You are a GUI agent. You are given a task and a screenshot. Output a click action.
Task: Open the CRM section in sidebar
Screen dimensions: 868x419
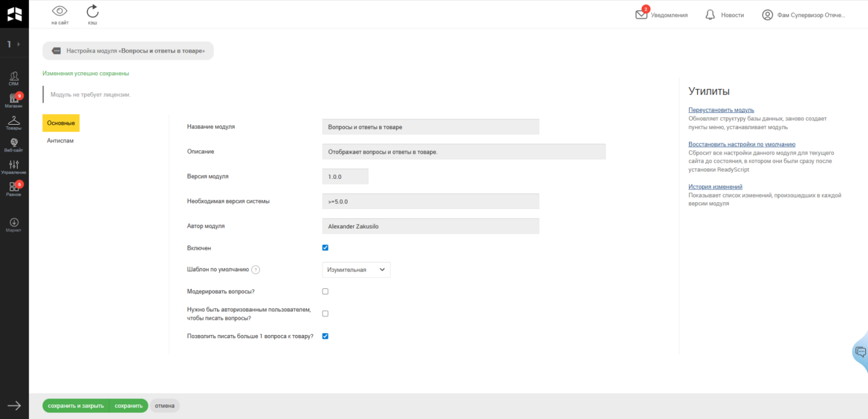tap(14, 78)
